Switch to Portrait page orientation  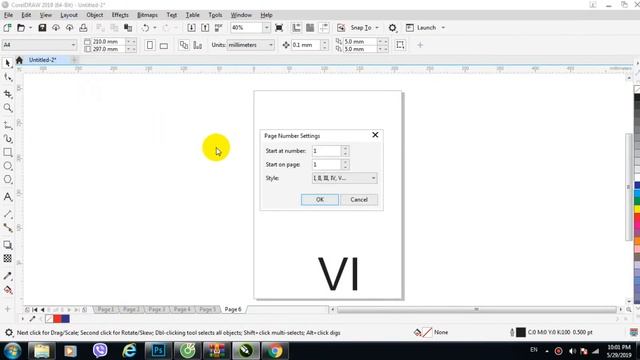(150, 45)
